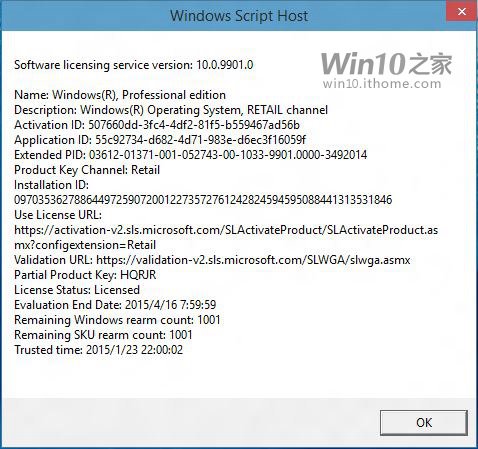Click the Remaining SKU rearm count line
Image resolution: width=478 pixels, height=449 pixels.
(x=103, y=335)
